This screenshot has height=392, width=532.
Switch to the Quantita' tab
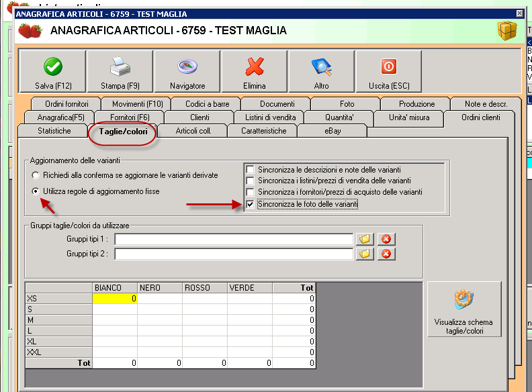pos(339,117)
